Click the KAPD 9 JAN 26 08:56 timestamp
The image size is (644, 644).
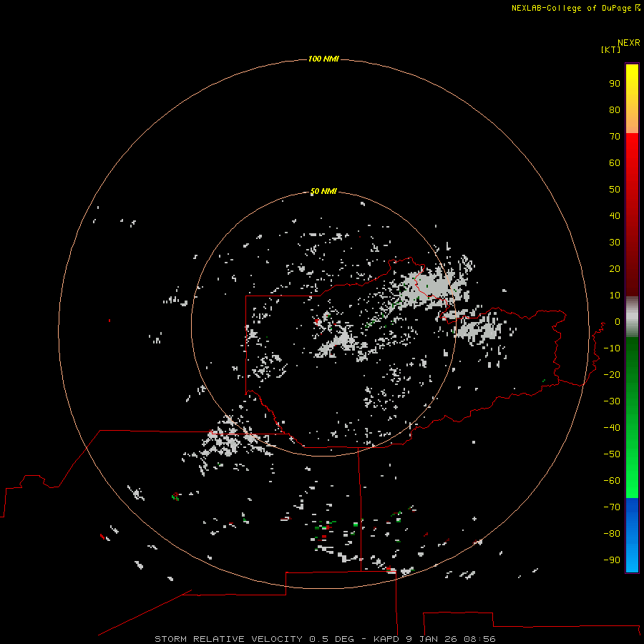tap(434, 639)
